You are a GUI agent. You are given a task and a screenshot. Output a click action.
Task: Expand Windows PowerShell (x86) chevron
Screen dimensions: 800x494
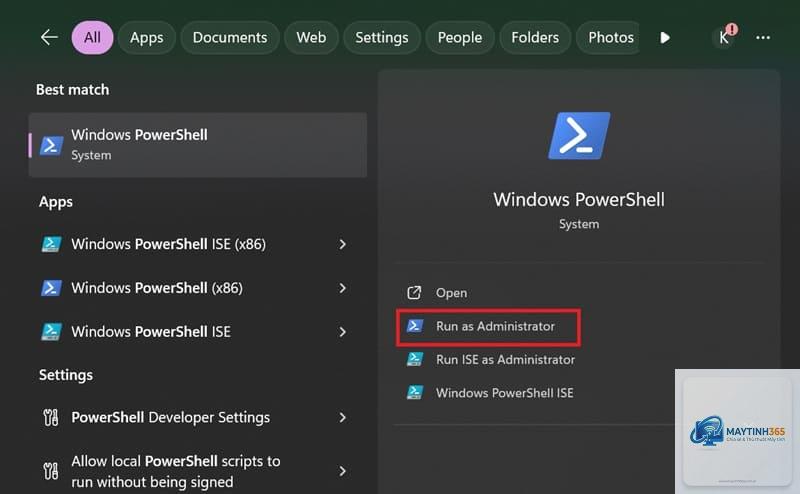tap(342, 288)
